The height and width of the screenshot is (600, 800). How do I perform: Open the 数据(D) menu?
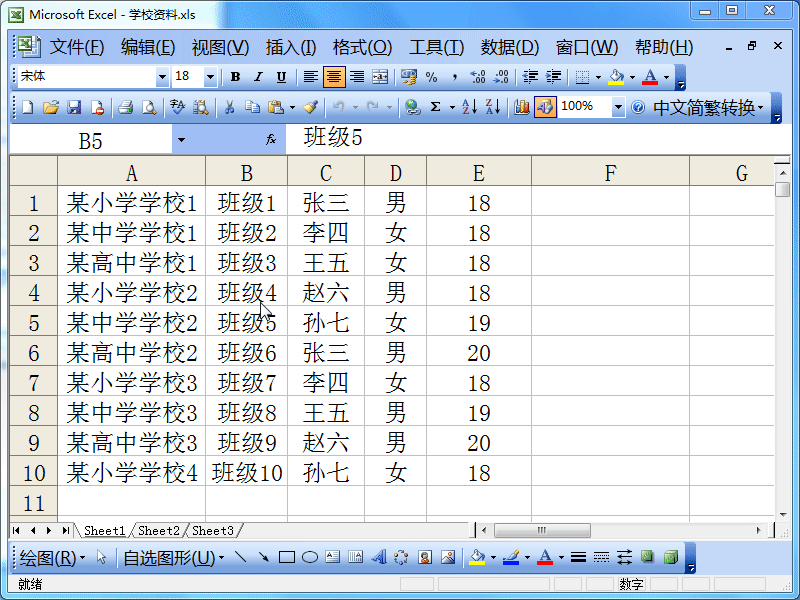coord(510,47)
